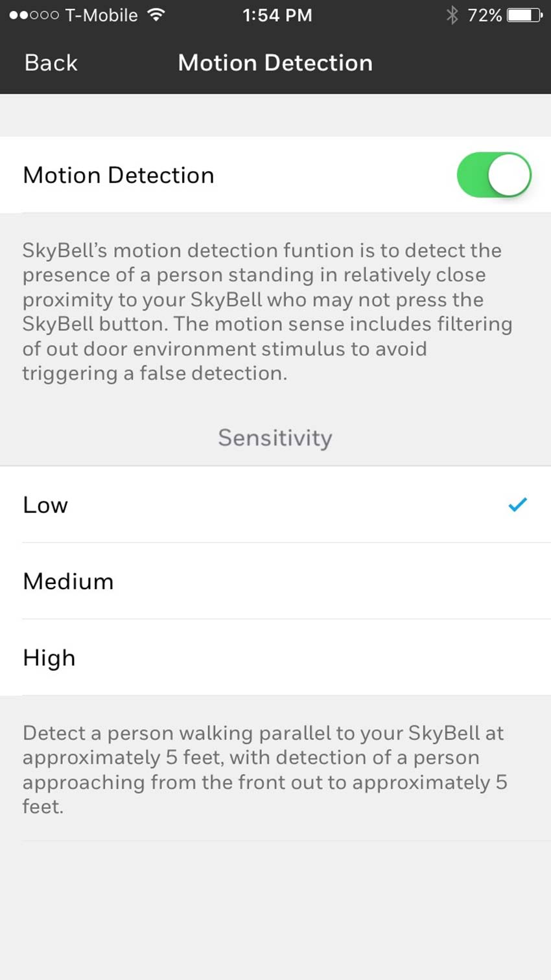This screenshot has width=551, height=980.
Task: Tap the High text label
Action: point(49,658)
